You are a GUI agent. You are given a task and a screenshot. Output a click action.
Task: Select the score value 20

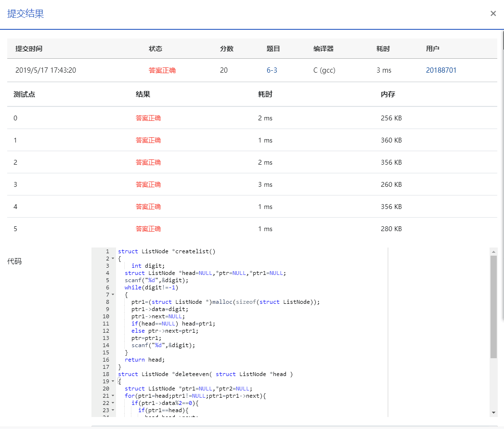224,70
